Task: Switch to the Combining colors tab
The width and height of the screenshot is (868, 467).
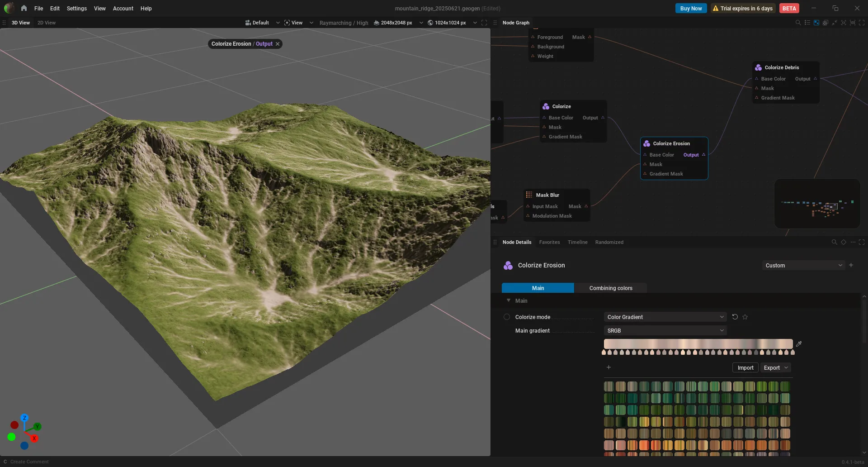Action: tap(611, 288)
